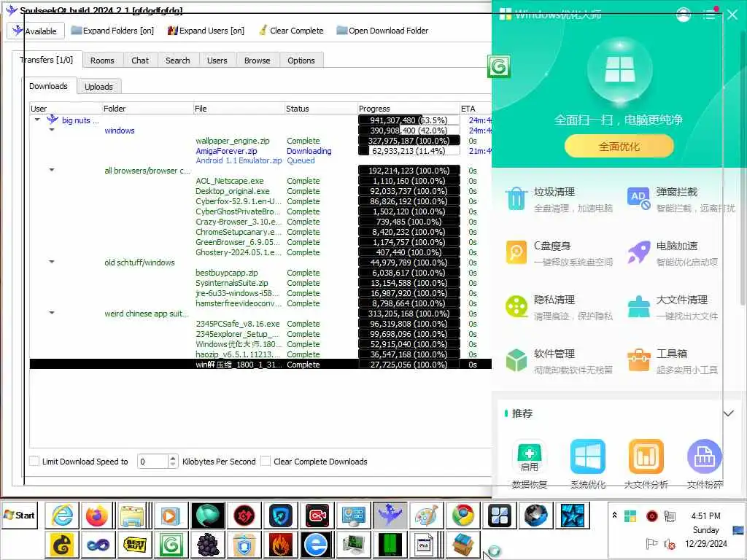The image size is (747, 560).
Task: Open optimizer hamburger menu icon
Action: 710,15
